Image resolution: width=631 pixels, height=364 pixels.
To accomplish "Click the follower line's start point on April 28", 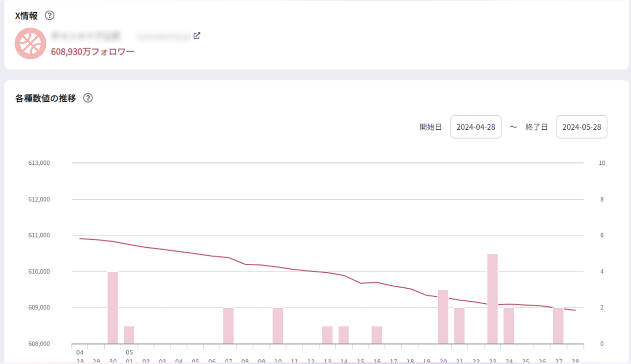I will [80, 238].
